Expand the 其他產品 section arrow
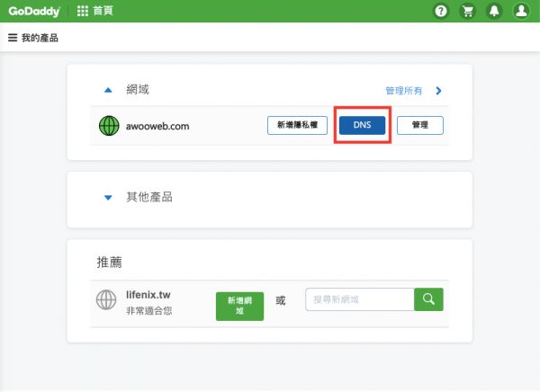 (108, 198)
